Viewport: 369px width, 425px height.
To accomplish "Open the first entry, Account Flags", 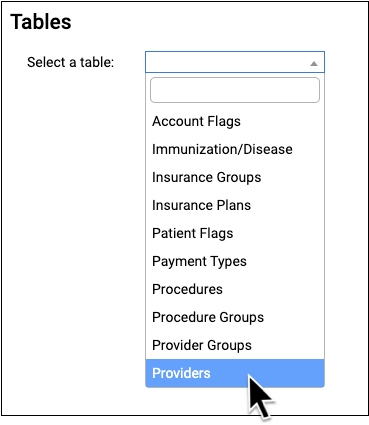I will (x=235, y=121).
